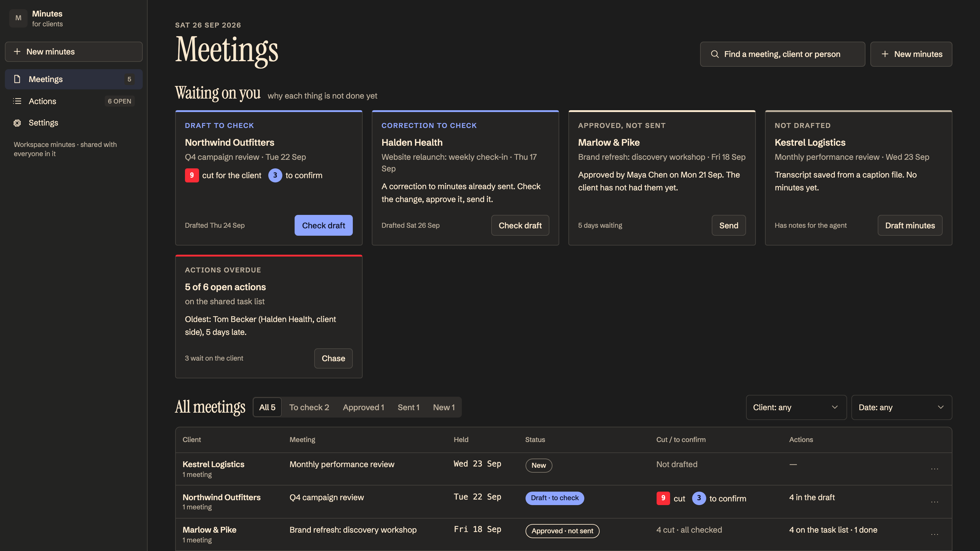The image size is (980, 551).
Task: Click the blue 3 badge on the Northwind card
Action: point(275,175)
